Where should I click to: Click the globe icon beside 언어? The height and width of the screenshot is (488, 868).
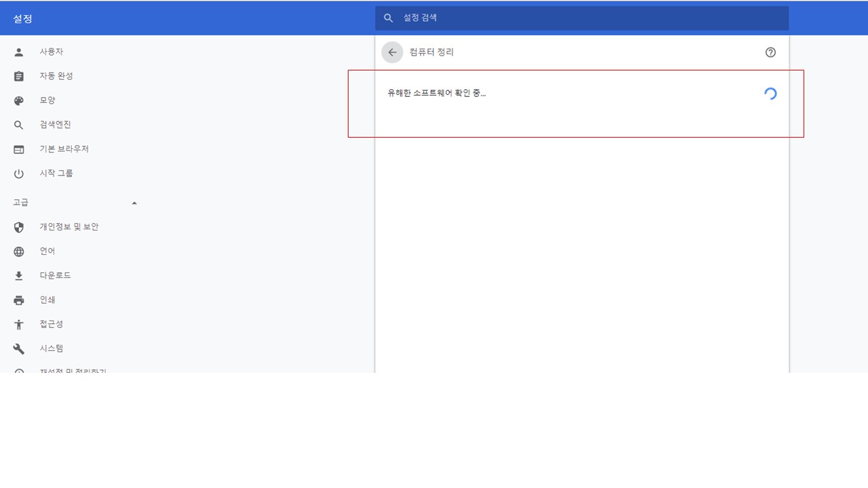(x=19, y=252)
